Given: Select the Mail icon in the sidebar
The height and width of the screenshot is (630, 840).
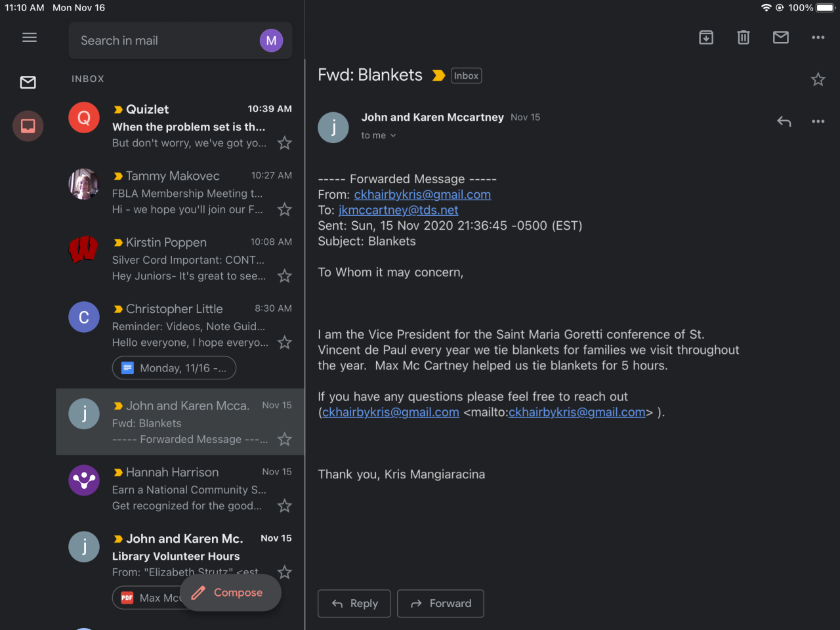Looking at the screenshot, I should [x=28, y=82].
